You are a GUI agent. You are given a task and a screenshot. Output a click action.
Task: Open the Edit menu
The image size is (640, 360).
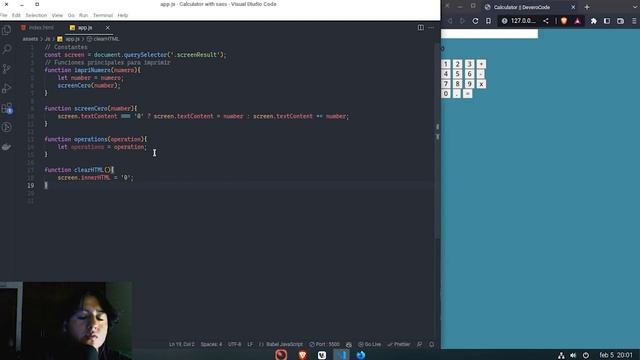coord(16,15)
